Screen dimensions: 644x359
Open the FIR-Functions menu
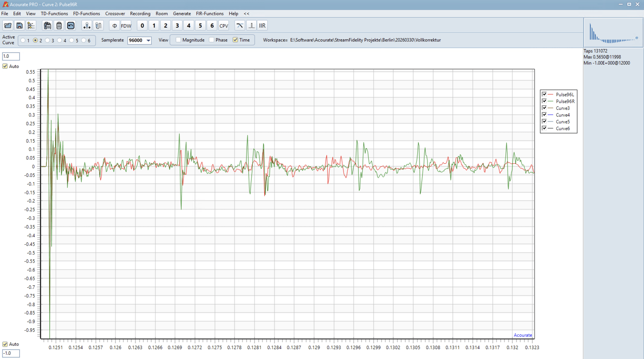click(x=210, y=14)
